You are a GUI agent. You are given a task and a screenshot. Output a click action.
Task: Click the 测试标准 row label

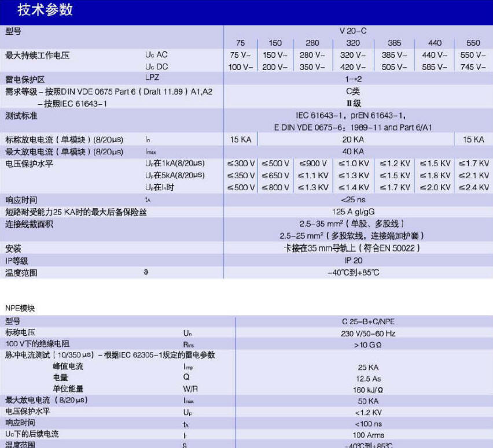21,116
